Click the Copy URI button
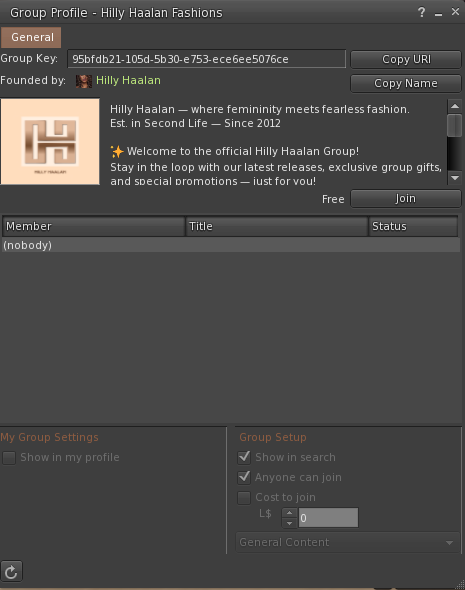The width and height of the screenshot is (465, 590). 406,59
